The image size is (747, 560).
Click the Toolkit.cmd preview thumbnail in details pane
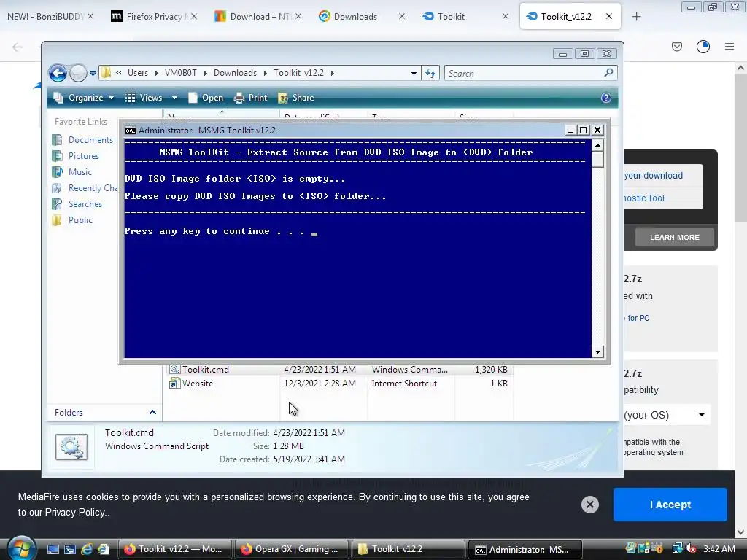[71, 447]
